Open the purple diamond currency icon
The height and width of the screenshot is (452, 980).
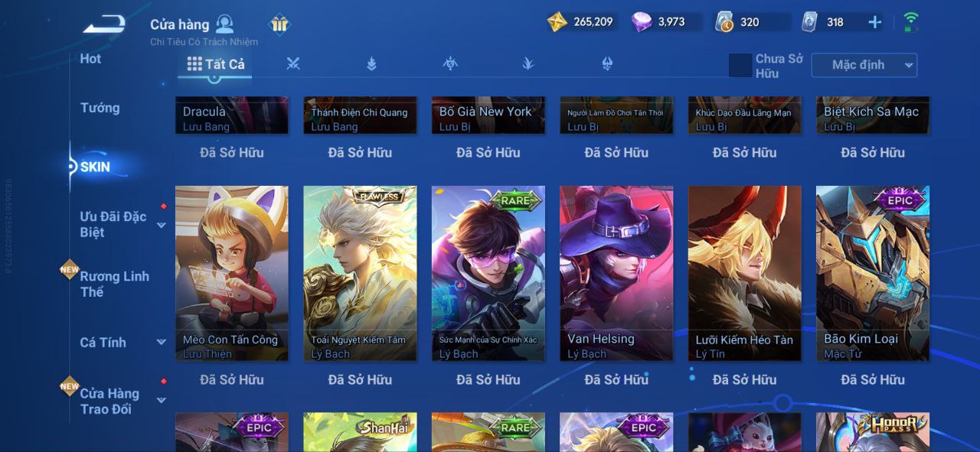(x=642, y=22)
